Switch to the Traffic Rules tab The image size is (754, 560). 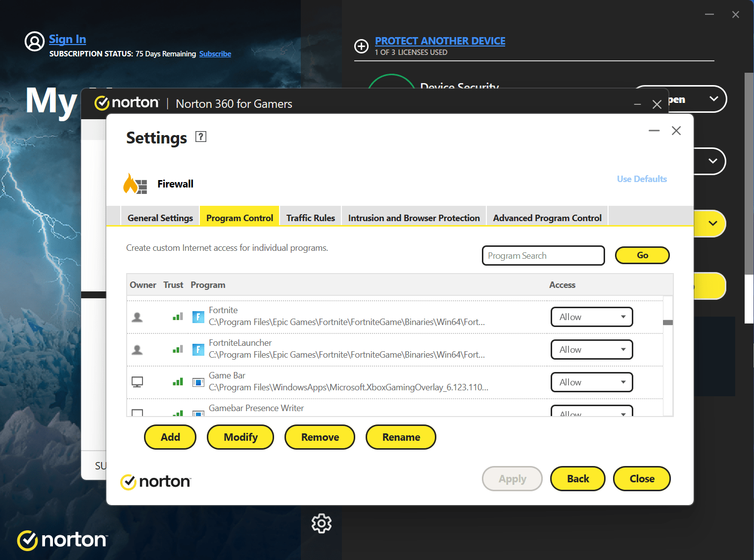310,218
